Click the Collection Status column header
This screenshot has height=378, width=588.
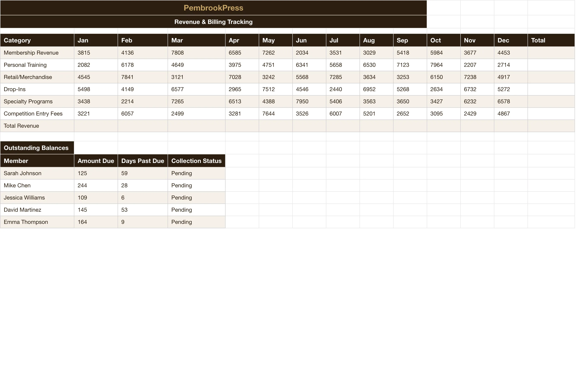tap(196, 161)
